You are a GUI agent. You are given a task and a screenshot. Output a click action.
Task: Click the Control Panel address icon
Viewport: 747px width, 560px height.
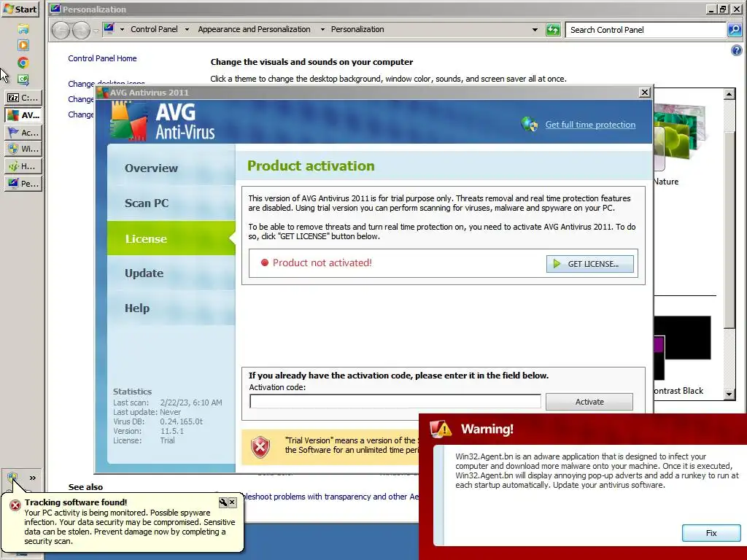[x=109, y=28]
